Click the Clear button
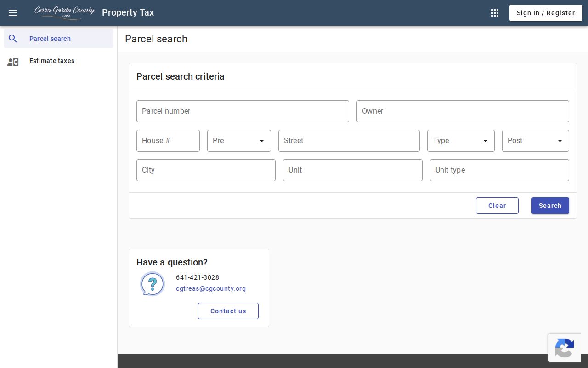The height and width of the screenshot is (368, 588). 497,206
